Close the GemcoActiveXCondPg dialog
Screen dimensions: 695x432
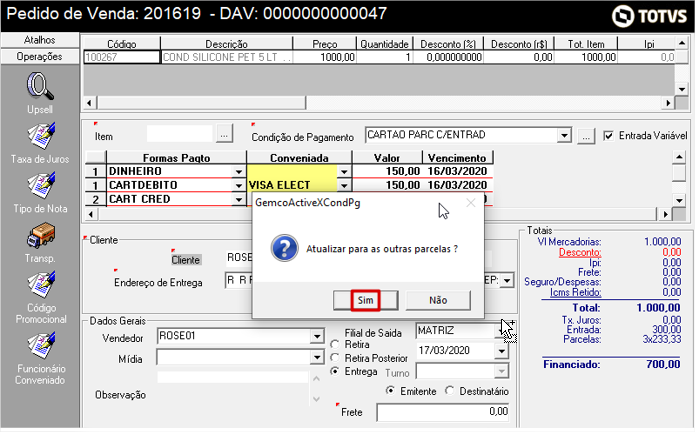(471, 203)
